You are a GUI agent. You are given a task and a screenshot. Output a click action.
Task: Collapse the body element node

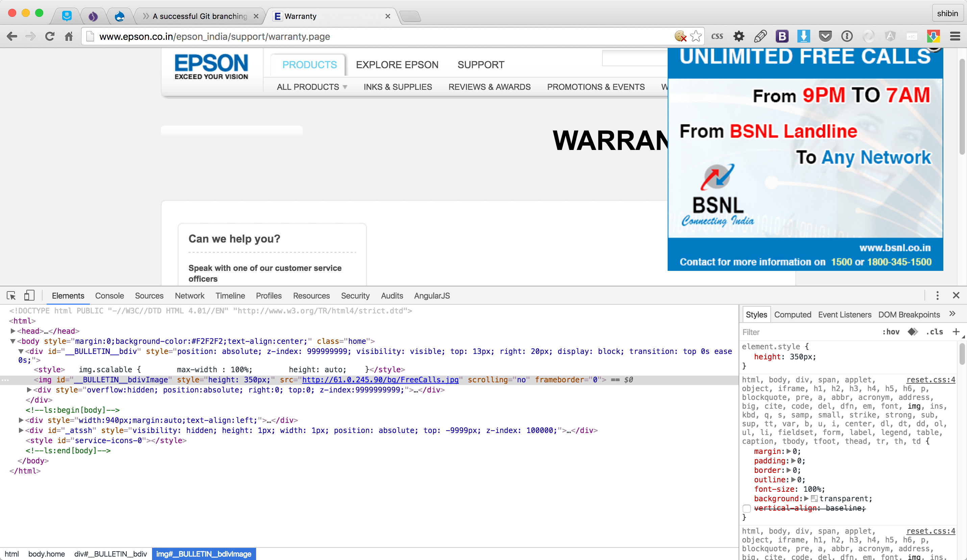[x=13, y=341]
